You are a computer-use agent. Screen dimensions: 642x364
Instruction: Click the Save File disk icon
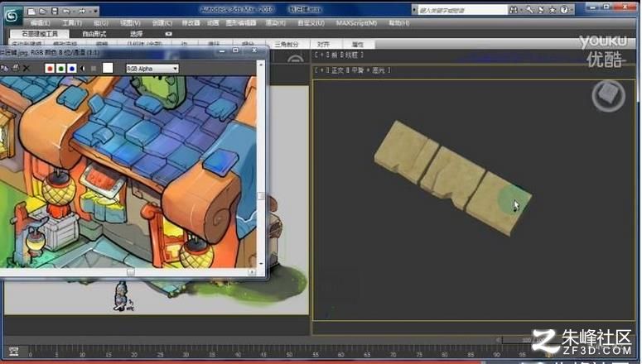click(x=55, y=11)
